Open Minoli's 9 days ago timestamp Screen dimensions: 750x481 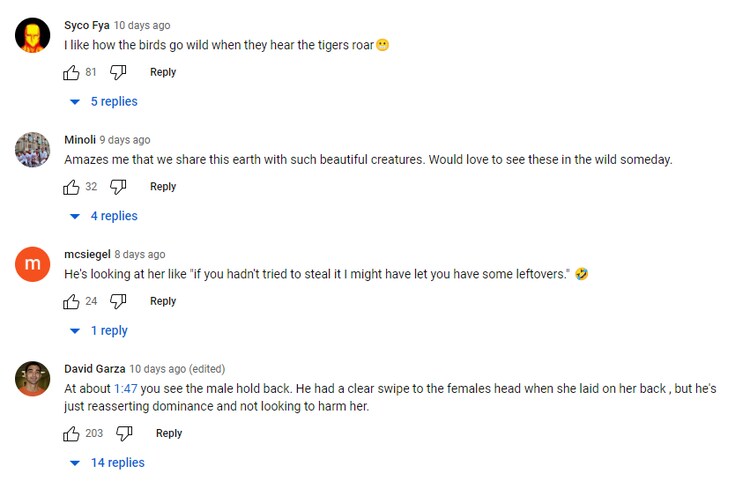click(125, 140)
